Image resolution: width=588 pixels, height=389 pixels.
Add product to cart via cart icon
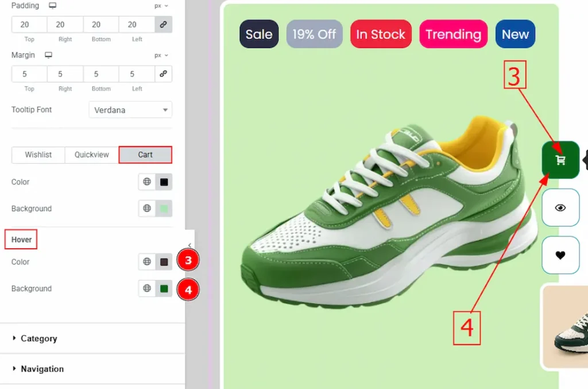click(560, 160)
